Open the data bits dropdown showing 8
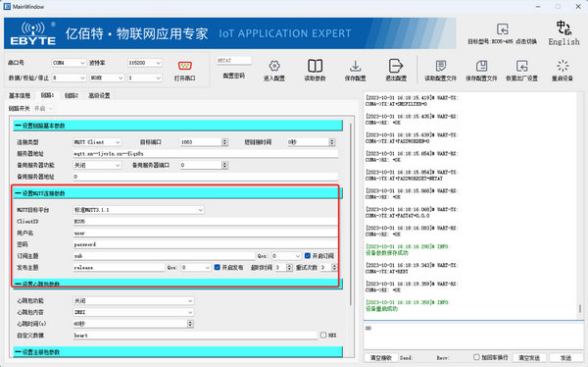 69,78
